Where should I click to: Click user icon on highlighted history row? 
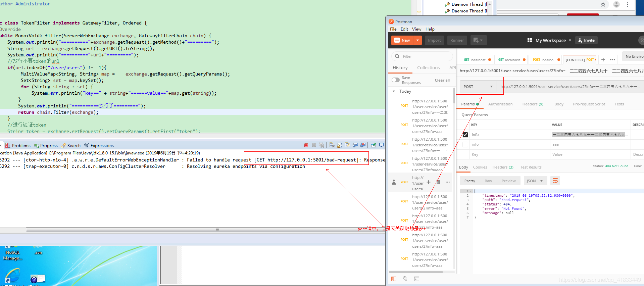point(394,182)
